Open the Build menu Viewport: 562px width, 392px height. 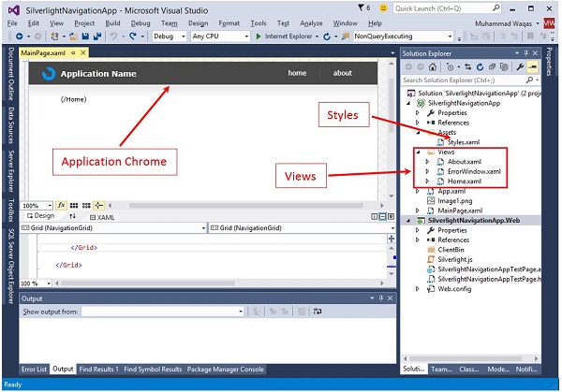coord(112,23)
